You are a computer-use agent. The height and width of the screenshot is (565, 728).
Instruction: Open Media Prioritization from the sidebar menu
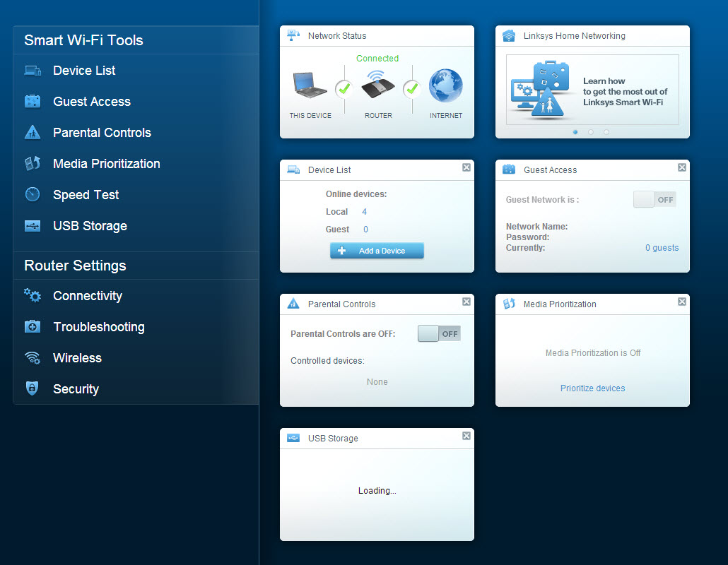coord(106,164)
